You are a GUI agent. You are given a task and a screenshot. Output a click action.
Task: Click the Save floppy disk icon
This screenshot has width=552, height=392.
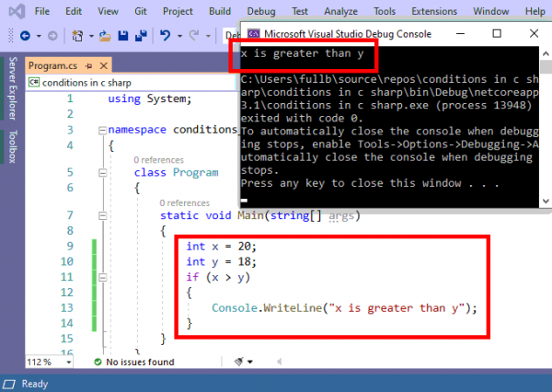point(121,36)
